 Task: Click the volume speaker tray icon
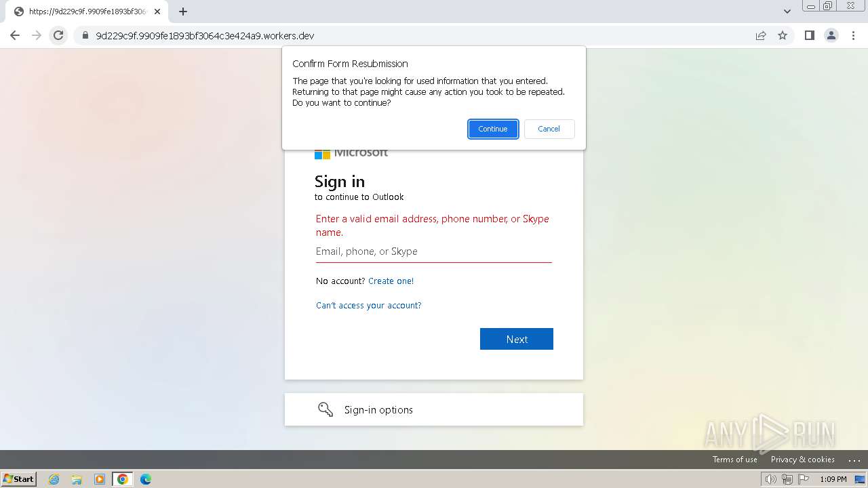pyautogui.click(x=771, y=479)
